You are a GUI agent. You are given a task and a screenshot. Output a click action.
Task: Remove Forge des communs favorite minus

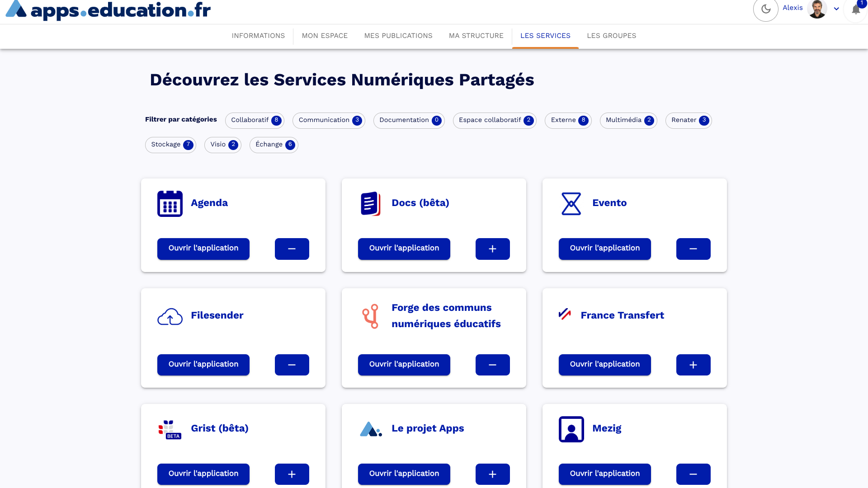coord(493,365)
